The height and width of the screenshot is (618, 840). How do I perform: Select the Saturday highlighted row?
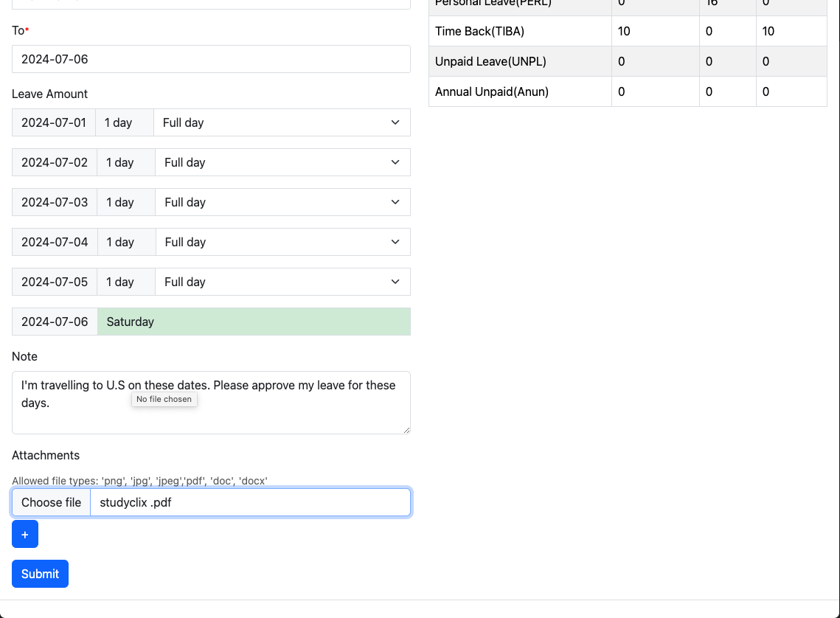[254, 322]
